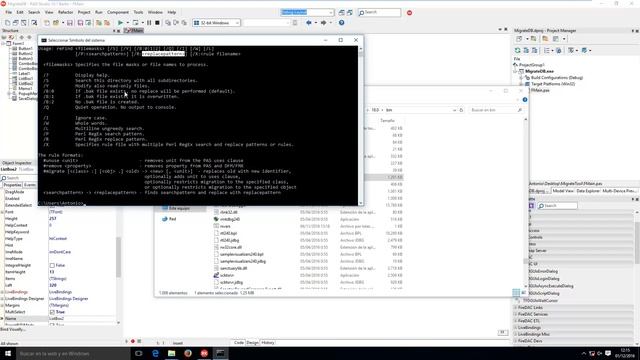Expand the Margins property

click(2, 305)
